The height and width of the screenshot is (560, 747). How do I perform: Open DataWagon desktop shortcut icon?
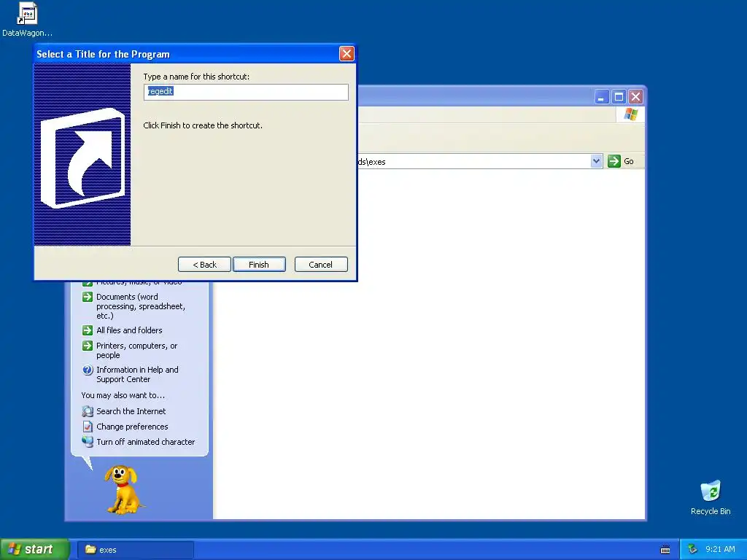(x=27, y=19)
